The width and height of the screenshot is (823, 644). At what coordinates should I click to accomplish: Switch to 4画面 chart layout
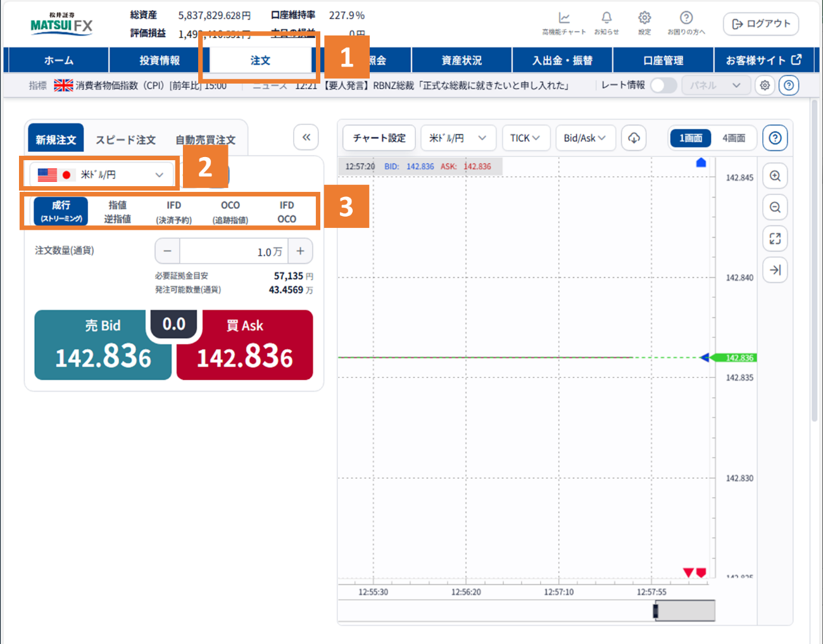pyautogui.click(x=734, y=138)
